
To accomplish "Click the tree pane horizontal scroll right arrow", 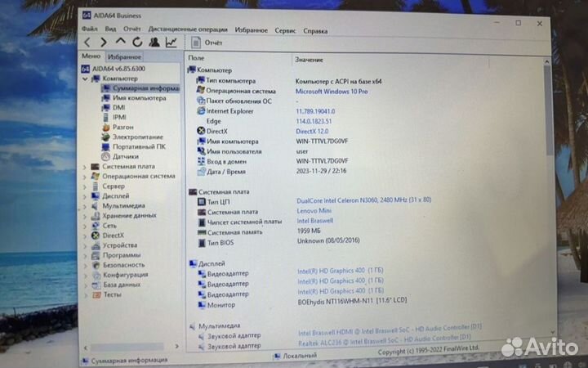I will click(176, 346).
